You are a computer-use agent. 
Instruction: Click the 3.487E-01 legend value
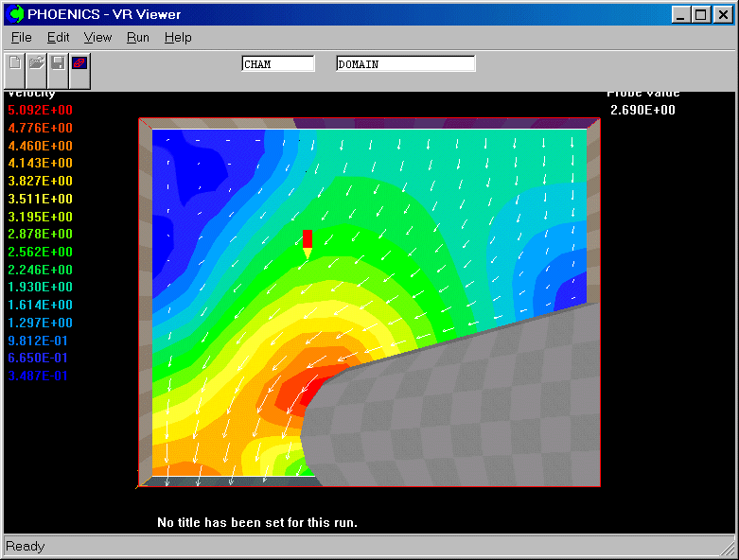pos(38,376)
